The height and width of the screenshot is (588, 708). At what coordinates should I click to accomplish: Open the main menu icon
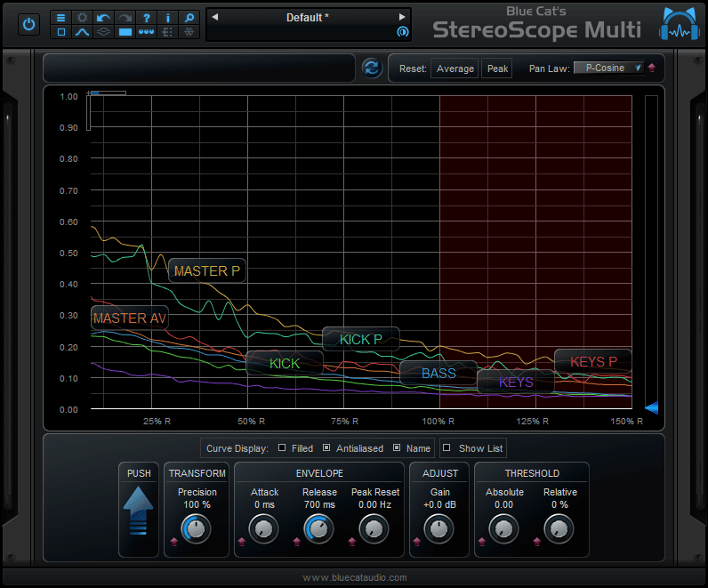tap(61, 17)
